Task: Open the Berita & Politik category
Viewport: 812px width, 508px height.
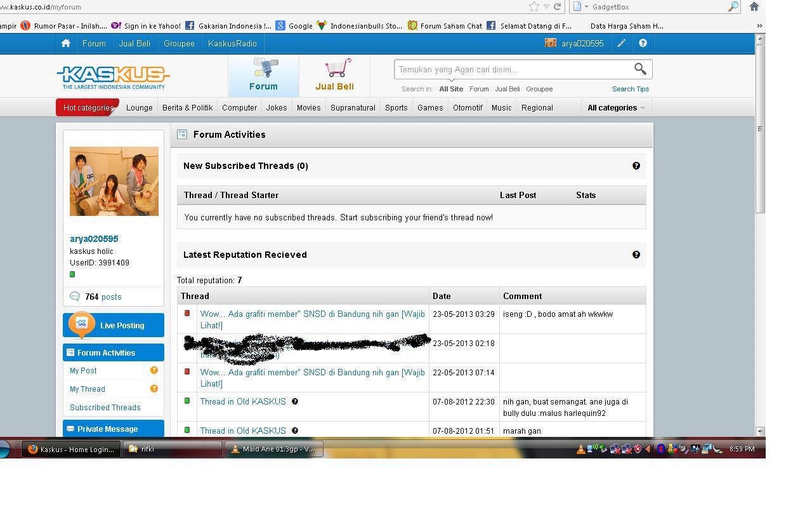Action: 188,107
